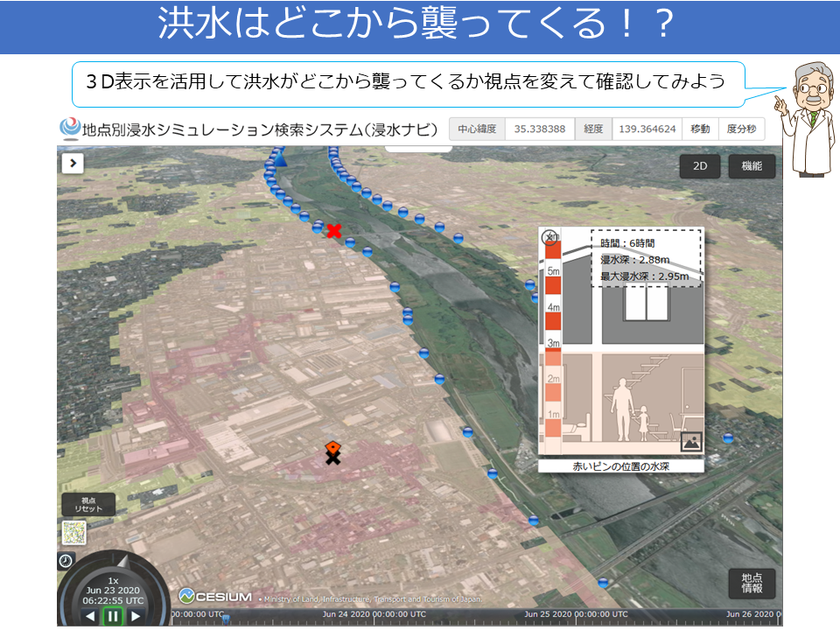Screen dimensions: 840x630
Task: Click the black X marker below the pin
Action: coord(333,458)
